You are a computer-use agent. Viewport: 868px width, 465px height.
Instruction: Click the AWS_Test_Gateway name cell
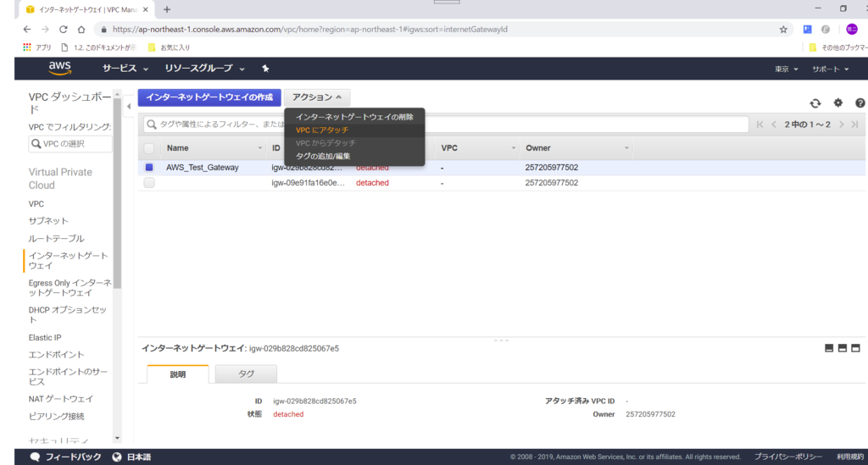(202, 167)
